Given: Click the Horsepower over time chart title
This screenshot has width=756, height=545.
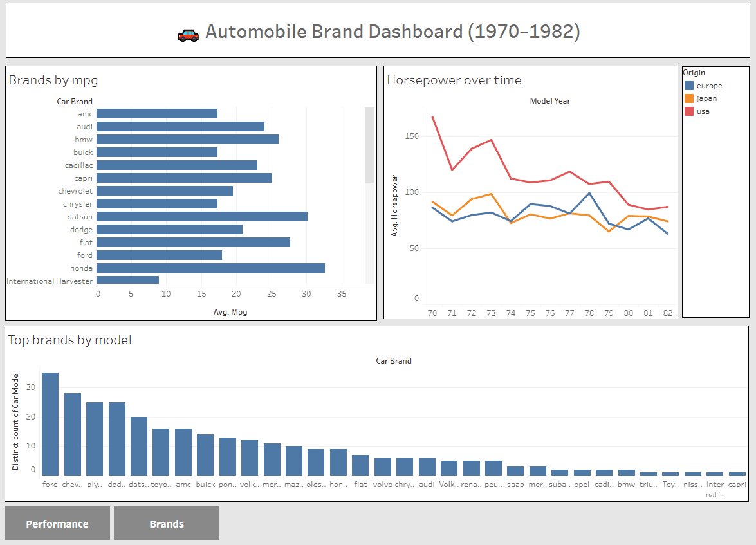Looking at the screenshot, I should click(453, 80).
